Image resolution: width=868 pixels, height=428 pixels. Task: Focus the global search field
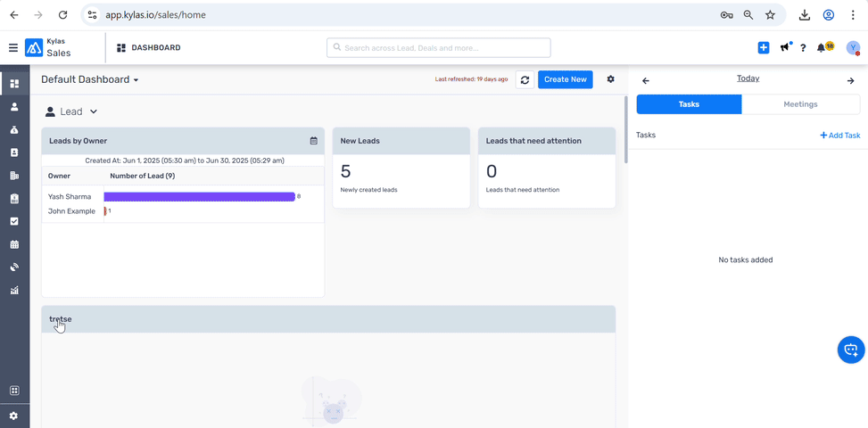coord(438,48)
